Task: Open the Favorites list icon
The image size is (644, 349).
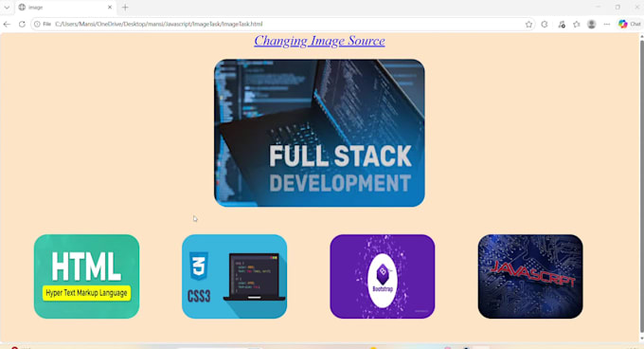Action: pyautogui.click(x=576, y=25)
